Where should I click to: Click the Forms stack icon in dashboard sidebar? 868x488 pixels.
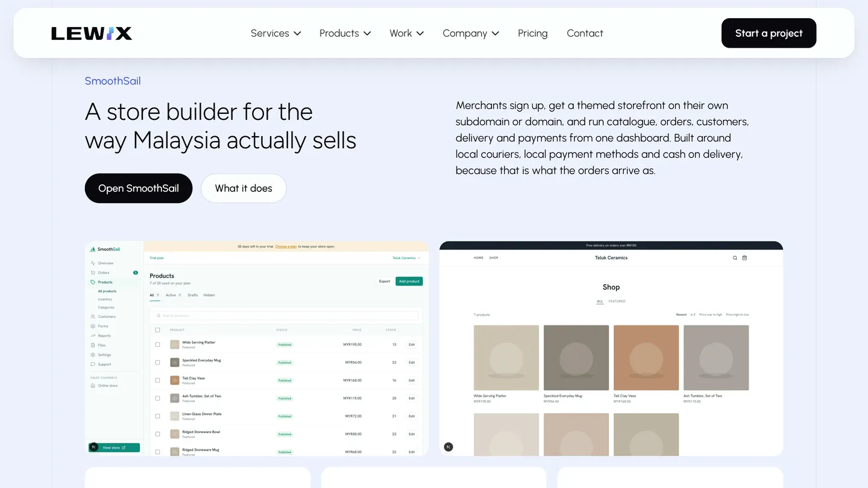click(93, 326)
